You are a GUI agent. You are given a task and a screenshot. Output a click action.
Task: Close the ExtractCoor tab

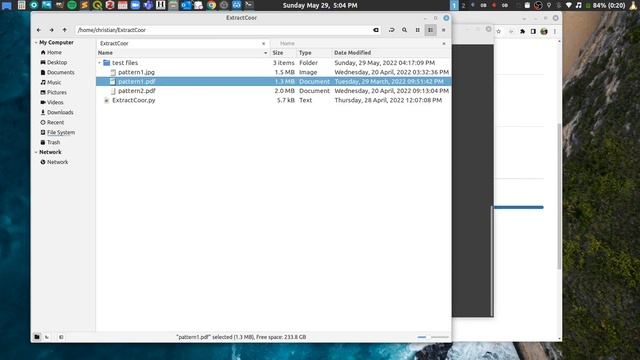click(x=264, y=43)
